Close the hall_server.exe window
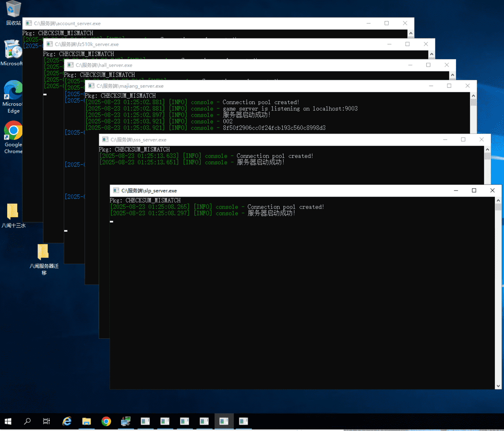The height and width of the screenshot is (431, 504). pos(446,65)
